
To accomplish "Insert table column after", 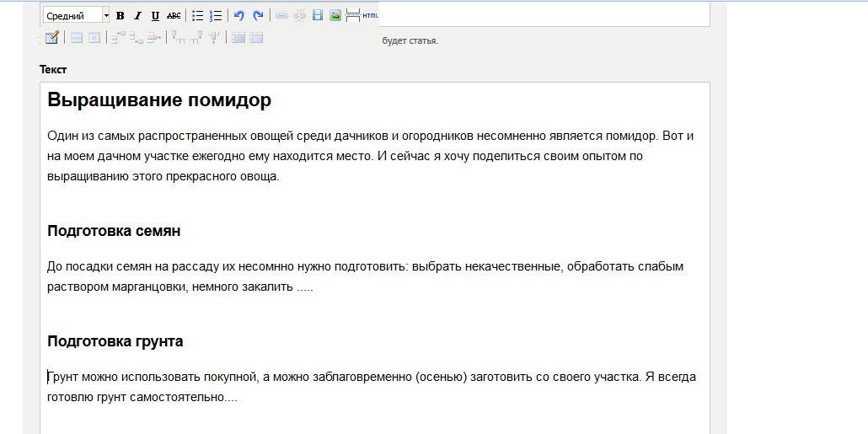I will 196,37.
